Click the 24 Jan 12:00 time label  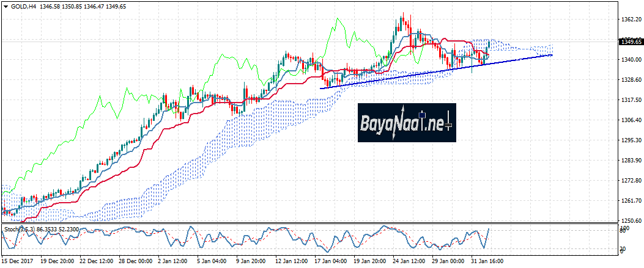coord(409,261)
